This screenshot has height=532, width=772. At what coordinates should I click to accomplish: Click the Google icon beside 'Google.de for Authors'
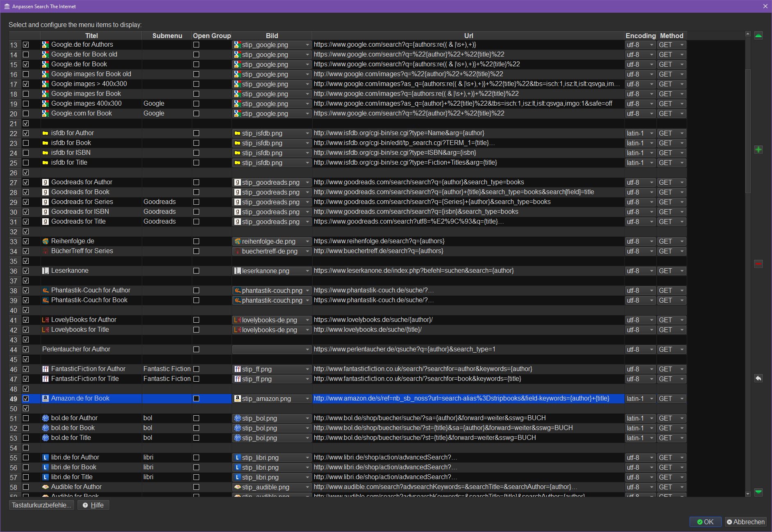pos(45,45)
